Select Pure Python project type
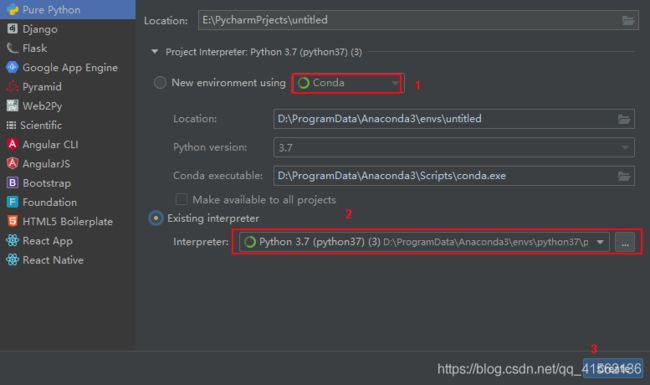This screenshot has height=385, width=650. point(68,10)
